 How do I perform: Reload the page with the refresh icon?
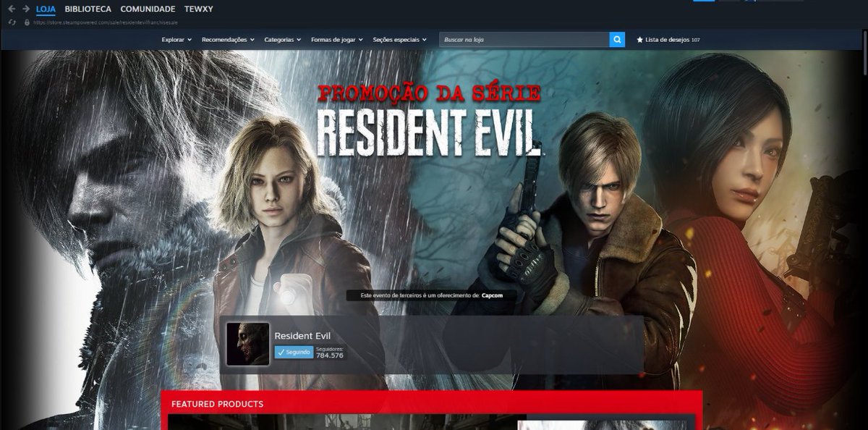(x=12, y=22)
